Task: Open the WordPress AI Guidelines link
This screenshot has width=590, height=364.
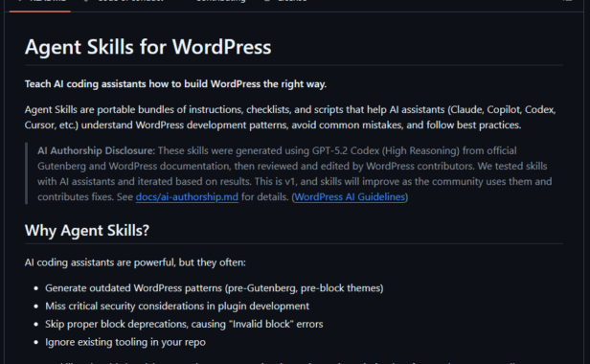Action: [350, 197]
